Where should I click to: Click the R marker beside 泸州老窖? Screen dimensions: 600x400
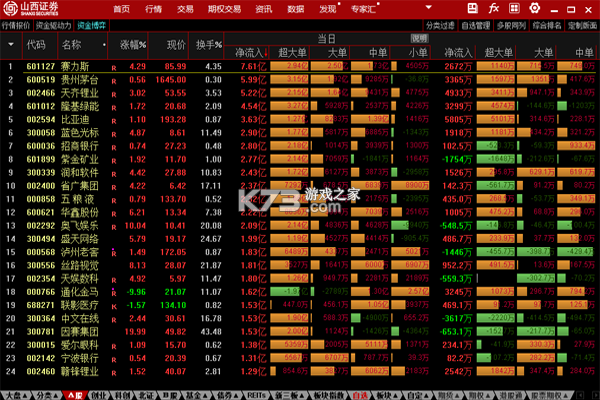(x=114, y=254)
